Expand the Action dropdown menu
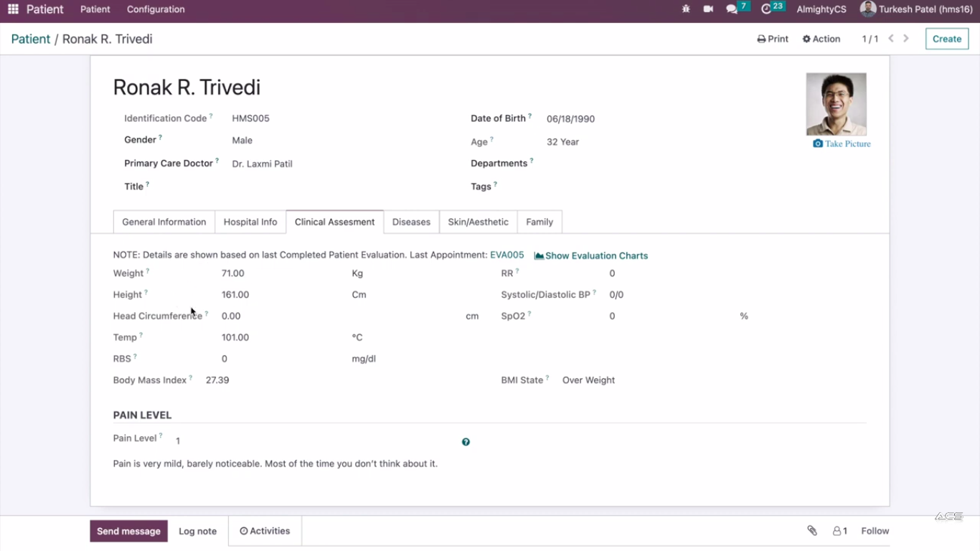Screen dimensions: 980x551 point(821,39)
